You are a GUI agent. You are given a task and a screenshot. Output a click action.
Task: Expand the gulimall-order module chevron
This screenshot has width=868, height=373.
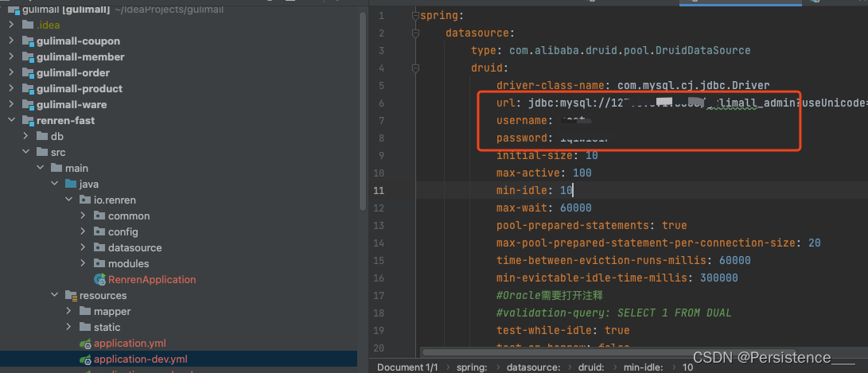click(x=12, y=73)
